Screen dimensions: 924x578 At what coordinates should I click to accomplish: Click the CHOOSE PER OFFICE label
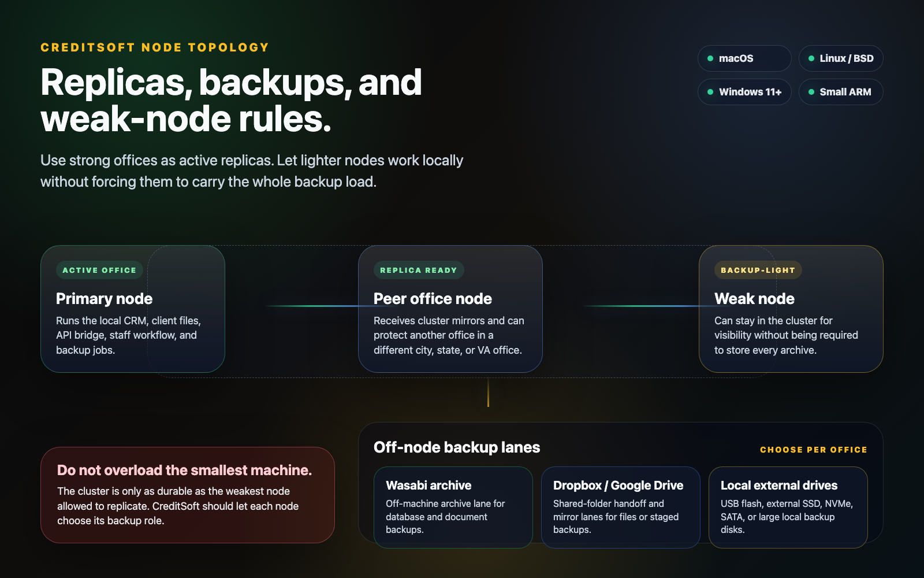(814, 450)
